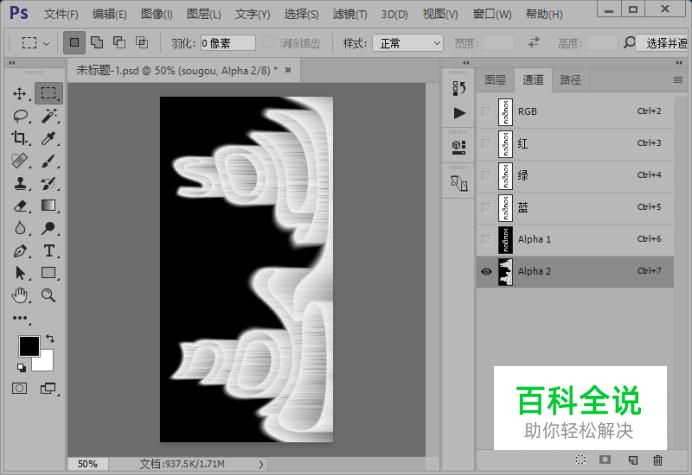The width and height of the screenshot is (692, 475).
Task: Select the Hand tool
Action: (x=20, y=295)
